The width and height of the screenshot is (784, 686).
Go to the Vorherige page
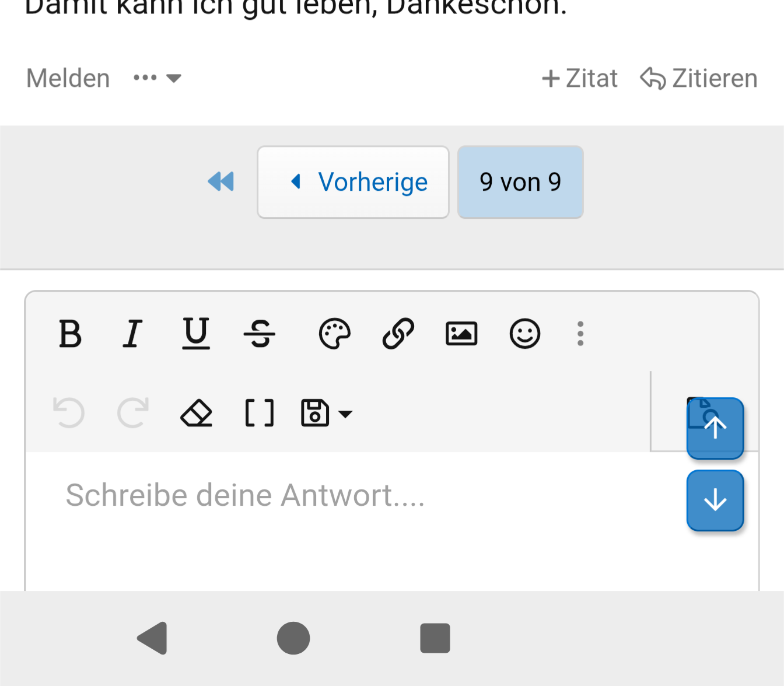tap(353, 182)
